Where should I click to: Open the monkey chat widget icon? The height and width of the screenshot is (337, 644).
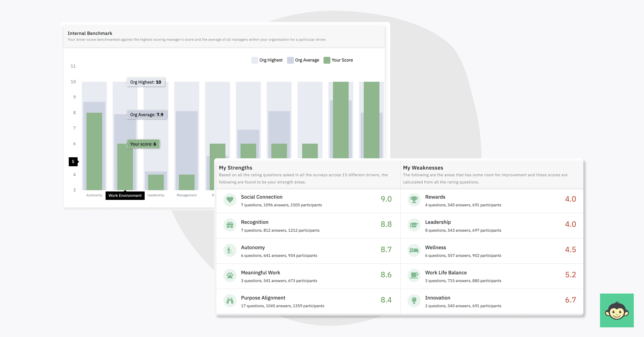617,310
